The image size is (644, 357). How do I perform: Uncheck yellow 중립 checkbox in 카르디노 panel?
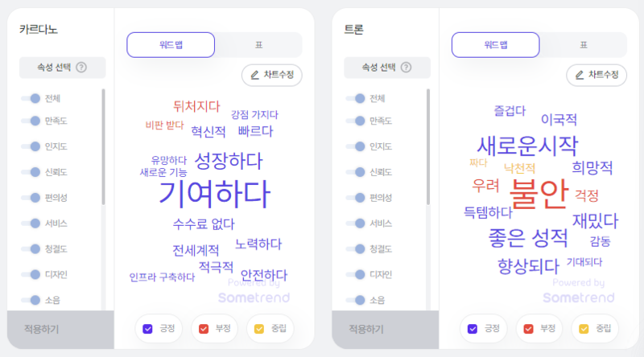click(259, 329)
